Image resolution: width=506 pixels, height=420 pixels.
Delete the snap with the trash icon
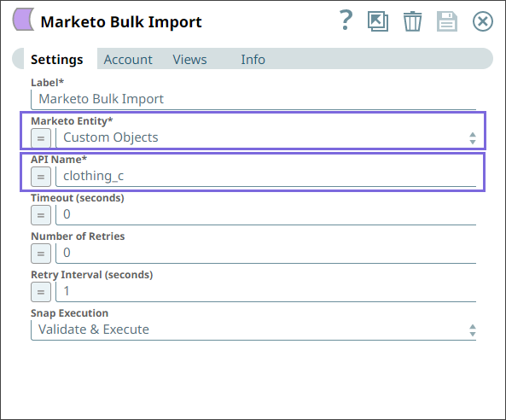412,21
